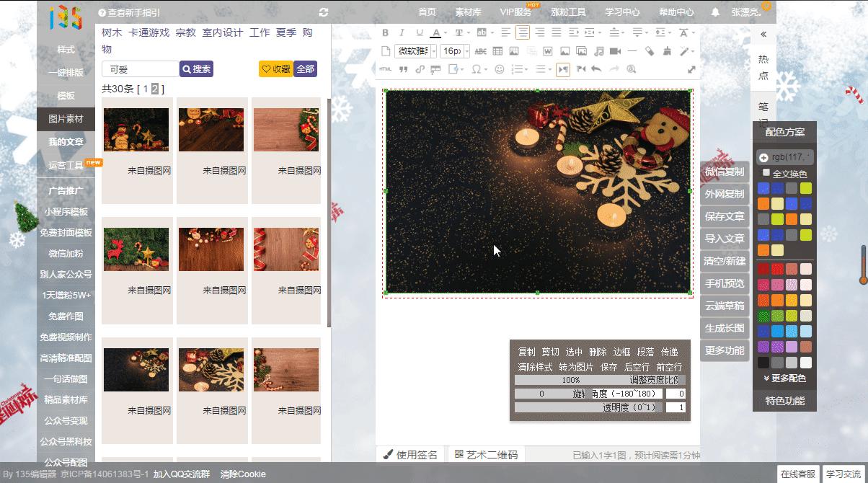Click the undo arrow in the toolbar

(x=596, y=69)
